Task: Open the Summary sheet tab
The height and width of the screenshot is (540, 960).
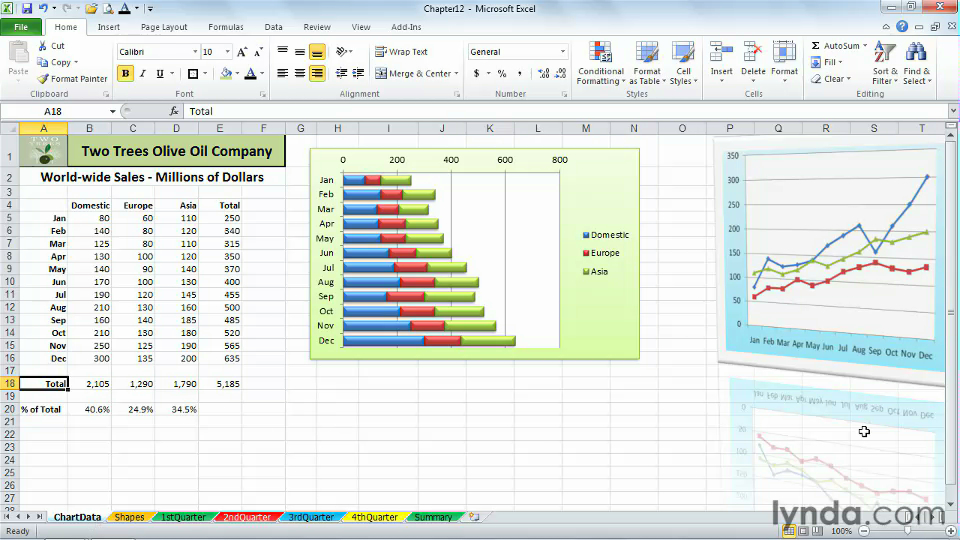Action: pos(433,517)
